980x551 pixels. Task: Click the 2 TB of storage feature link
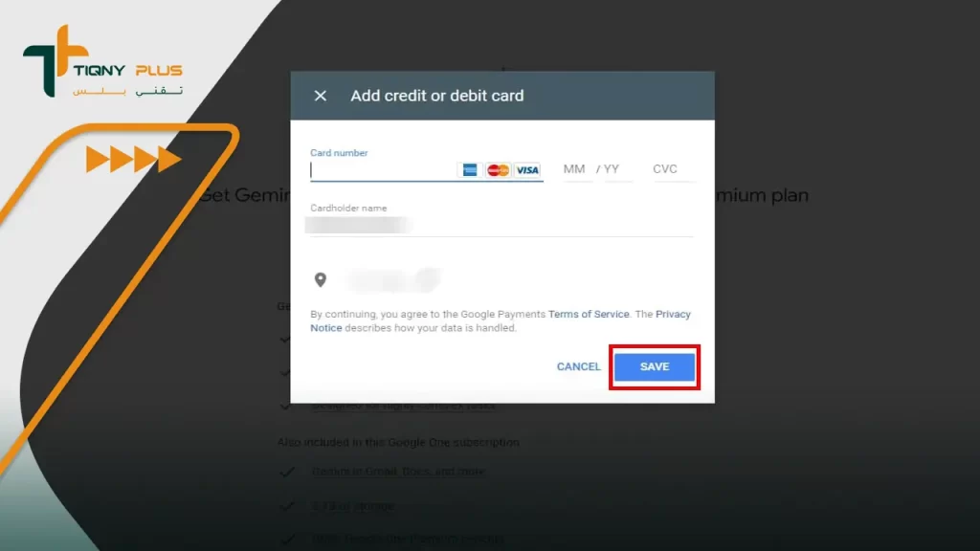click(352, 506)
